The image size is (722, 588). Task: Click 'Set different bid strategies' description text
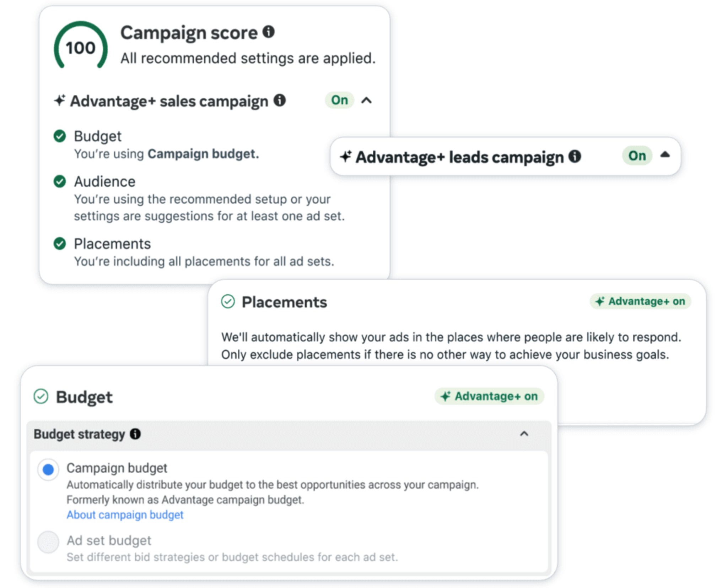pos(232,557)
